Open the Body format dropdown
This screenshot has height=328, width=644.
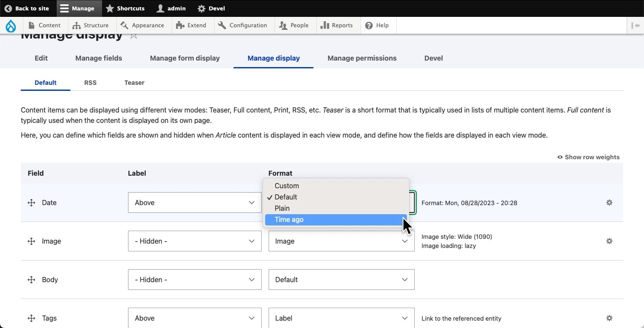click(342, 280)
